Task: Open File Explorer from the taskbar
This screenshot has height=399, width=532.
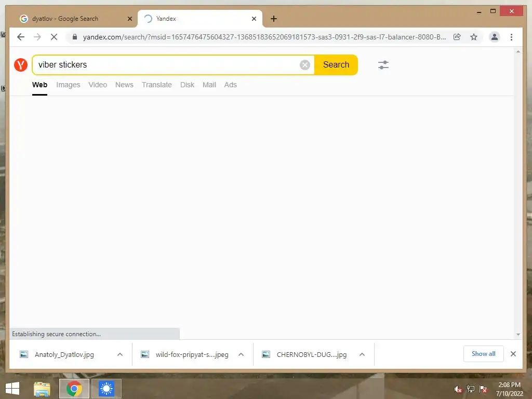Action: pos(42,389)
